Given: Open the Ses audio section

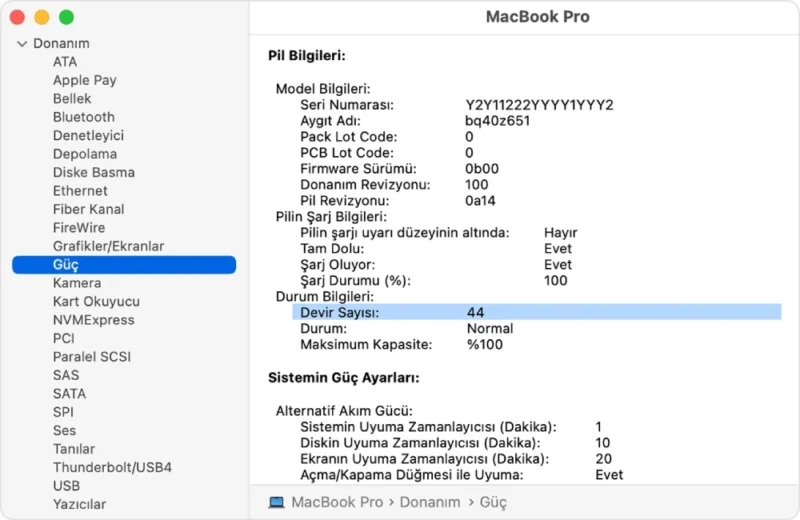Looking at the screenshot, I should pos(64,431).
